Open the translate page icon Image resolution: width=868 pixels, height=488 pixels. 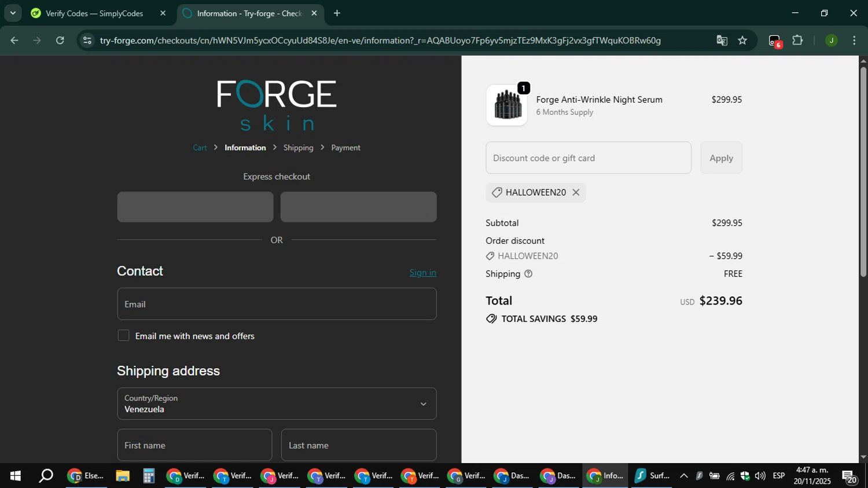[722, 41]
